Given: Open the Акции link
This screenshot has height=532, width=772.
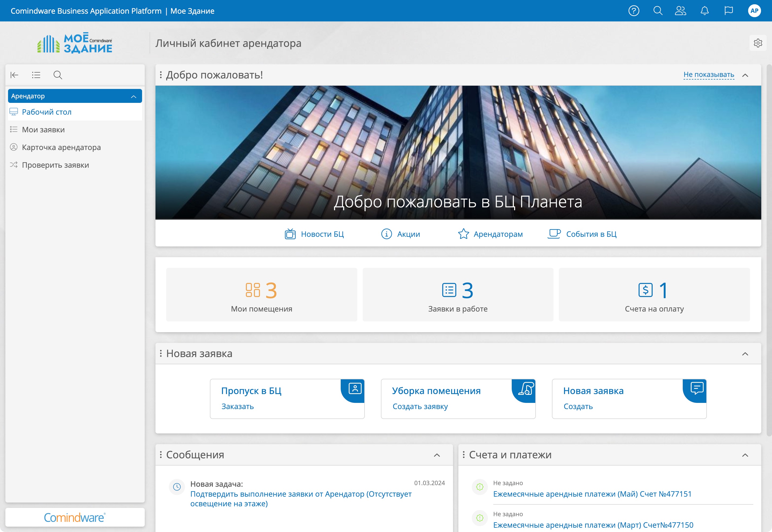Looking at the screenshot, I should click(x=408, y=234).
